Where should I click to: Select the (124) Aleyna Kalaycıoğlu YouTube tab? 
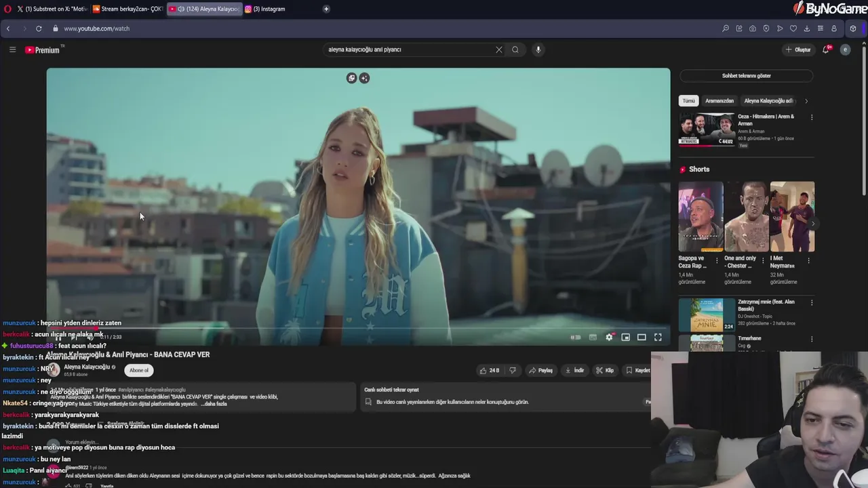205,9
